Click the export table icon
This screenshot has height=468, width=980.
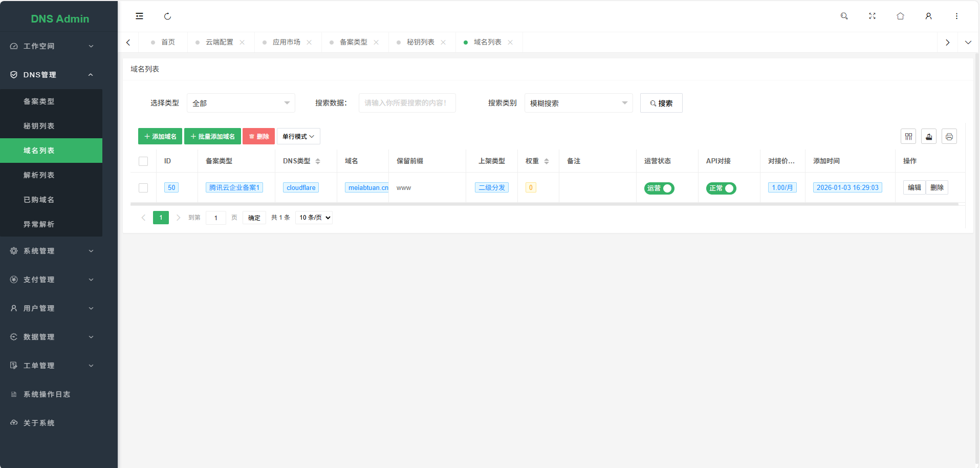[x=929, y=137]
